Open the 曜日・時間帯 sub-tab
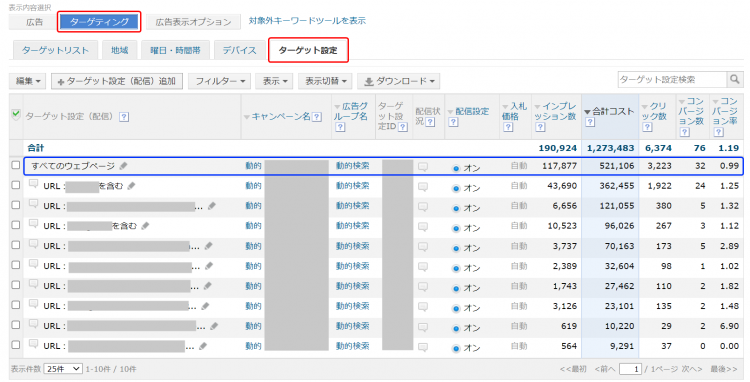The width and height of the screenshot is (750, 382). (x=176, y=50)
